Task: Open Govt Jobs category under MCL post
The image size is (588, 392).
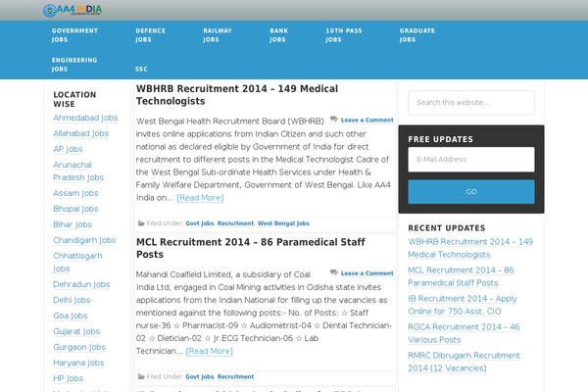Action: coord(200,377)
